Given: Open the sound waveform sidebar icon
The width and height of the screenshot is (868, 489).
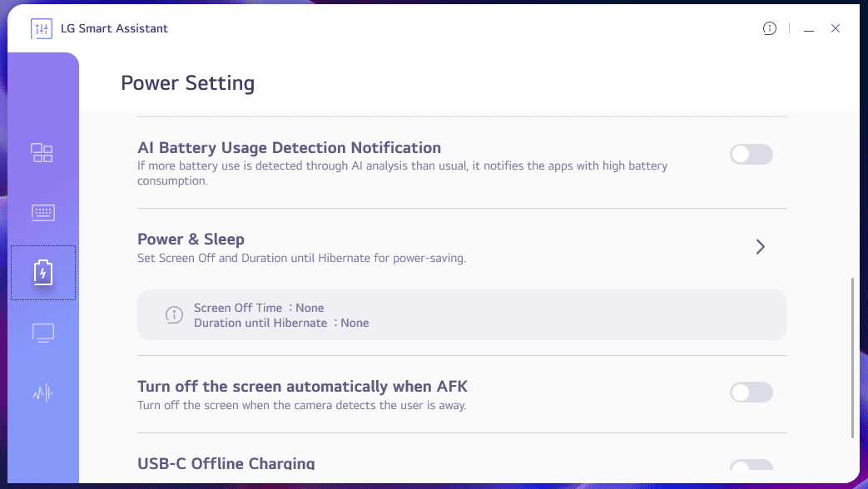Looking at the screenshot, I should tap(42, 393).
